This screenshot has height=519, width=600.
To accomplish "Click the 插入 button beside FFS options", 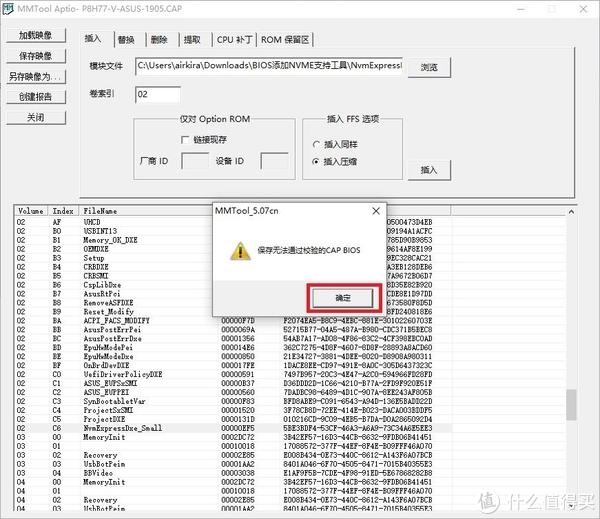I will (x=429, y=170).
